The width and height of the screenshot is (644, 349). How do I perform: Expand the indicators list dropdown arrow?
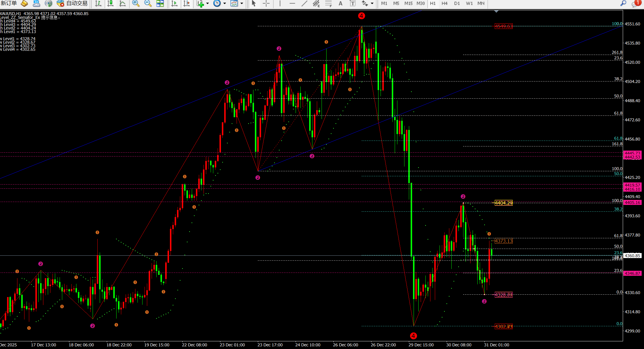point(207,4)
